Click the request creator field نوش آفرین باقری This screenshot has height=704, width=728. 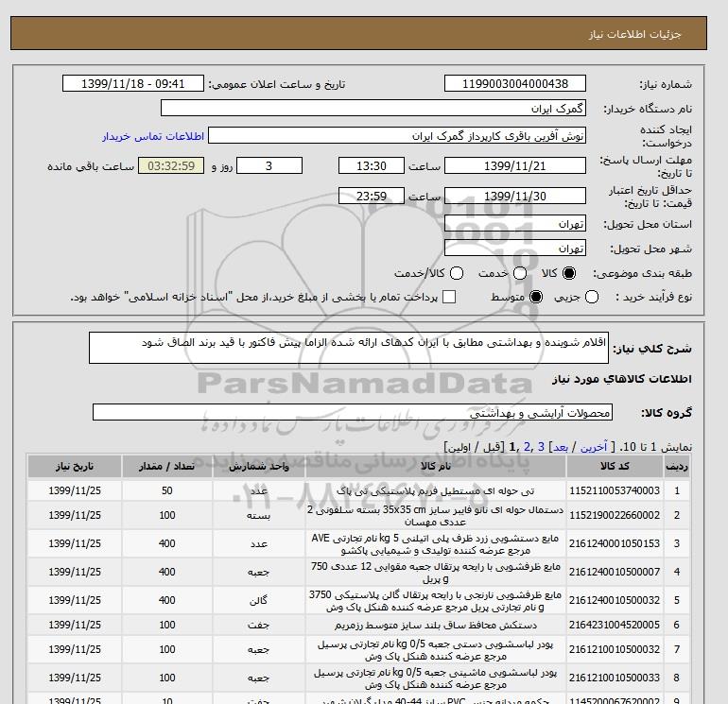tap(397, 136)
